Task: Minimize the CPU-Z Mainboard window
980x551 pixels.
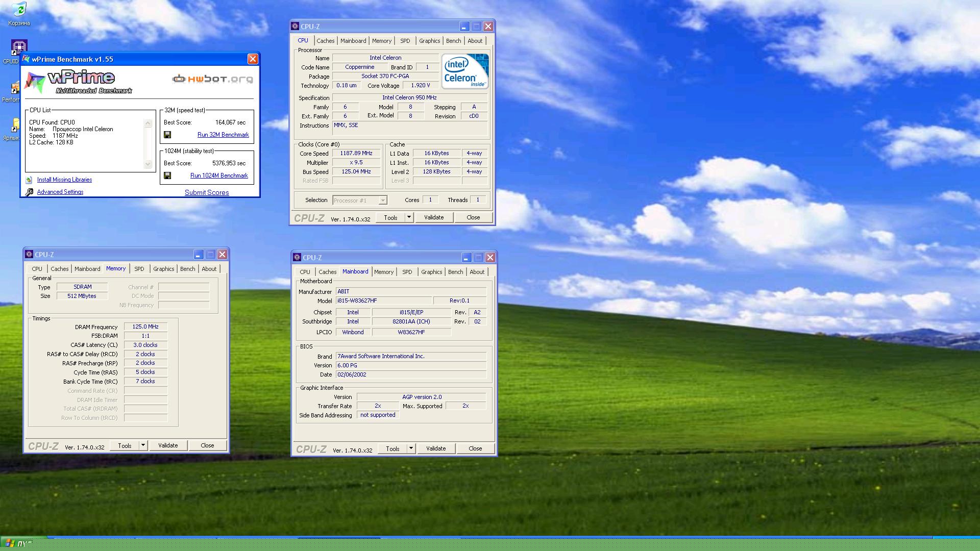Action: click(x=466, y=258)
